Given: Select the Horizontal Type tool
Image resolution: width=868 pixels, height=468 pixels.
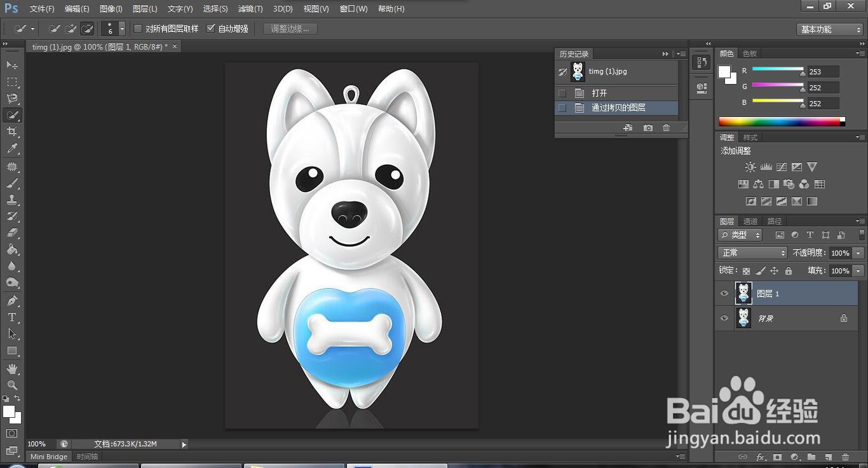Looking at the screenshot, I should [13, 317].
